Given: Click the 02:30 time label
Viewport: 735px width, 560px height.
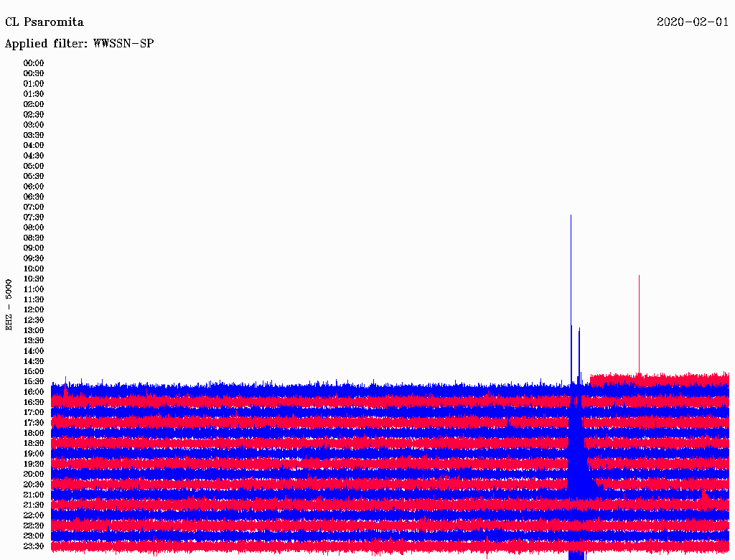Looking at the screenshot, I should [34, 114].
